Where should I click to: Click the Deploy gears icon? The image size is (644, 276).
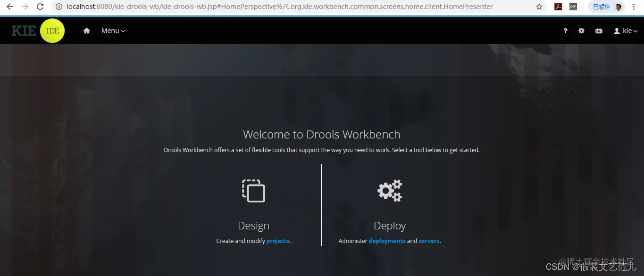(x=390, y=190)
